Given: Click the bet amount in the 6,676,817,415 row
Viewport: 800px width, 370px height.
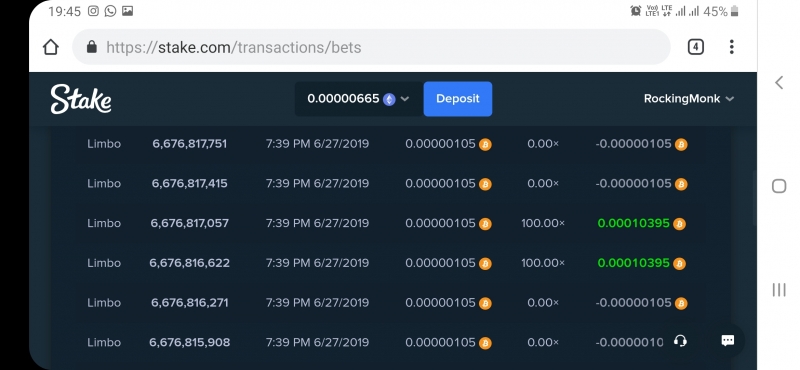Looking at the screenshot, I should click(440, 184).
